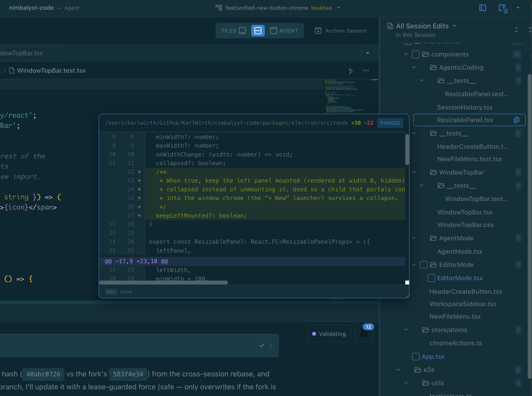This screenshot has width=532, height=396.
Task: Switch to AGENT layout mode
Action: coord(284,31)
